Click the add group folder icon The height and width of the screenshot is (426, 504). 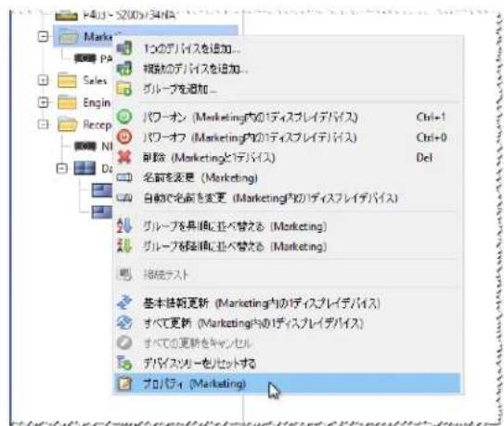pyautogui.click(x=124, y=88)
